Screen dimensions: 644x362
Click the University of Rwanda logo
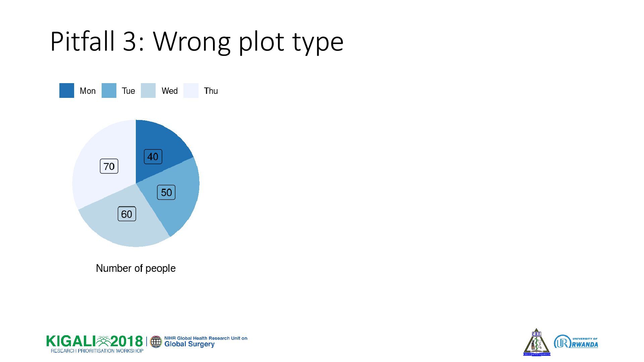point(576,342)
